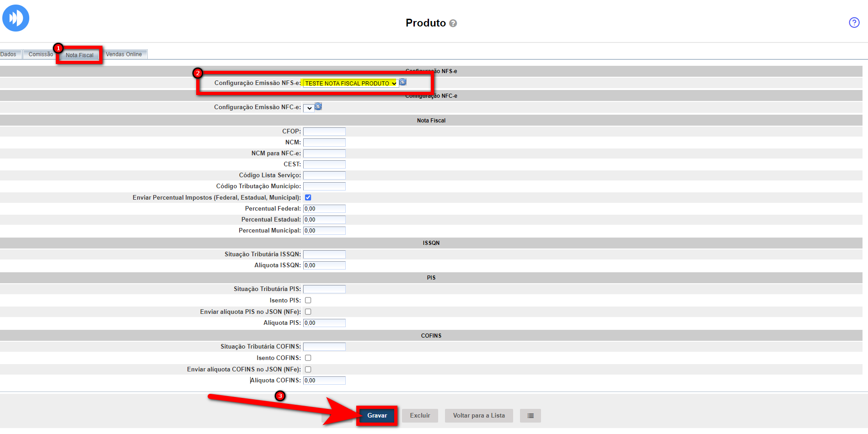Screen dimensions: 868x434
Task: Click Voltar para a Lista button
Action: pos(479,416)
